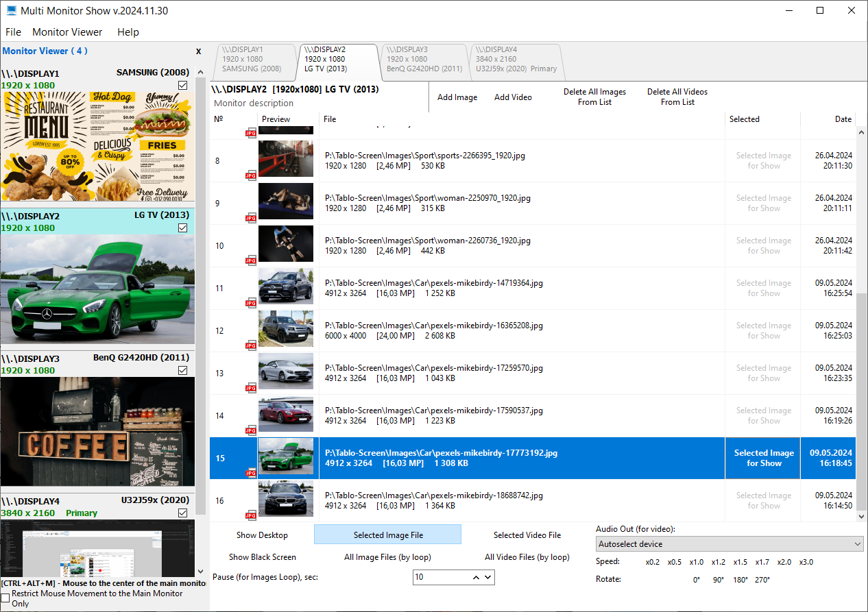Toggle the BenQ DISPLAY3 checkbox

(182, 370)
